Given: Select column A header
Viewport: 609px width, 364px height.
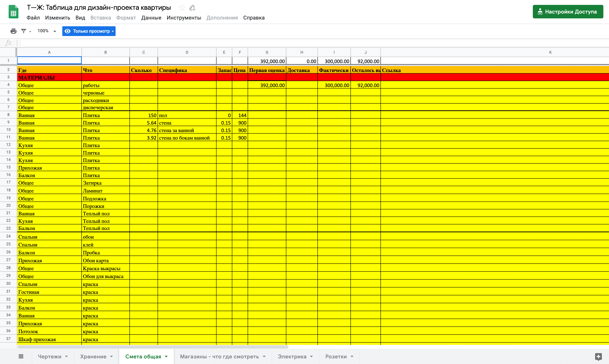Looking at the screenshot, I should (49, 52).
